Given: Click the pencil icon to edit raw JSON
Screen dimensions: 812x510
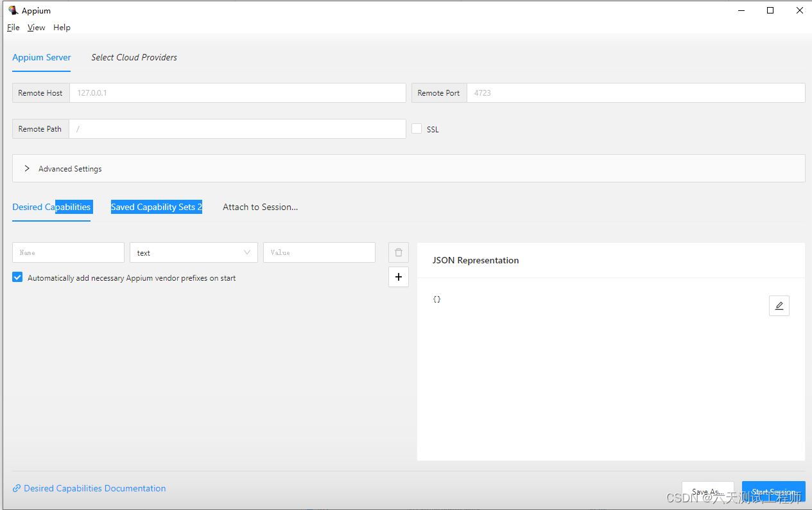Looking at the screenshot, I should coord(779,306).
